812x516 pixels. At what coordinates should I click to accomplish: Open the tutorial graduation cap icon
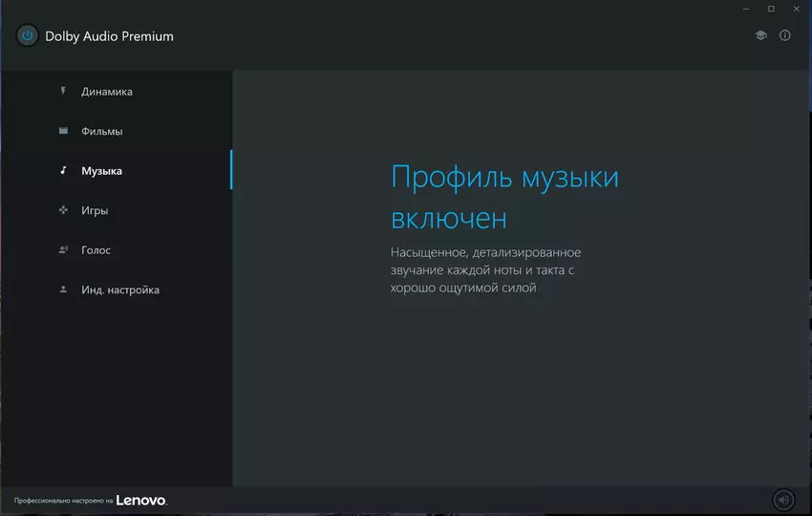(x=760, y=35)
